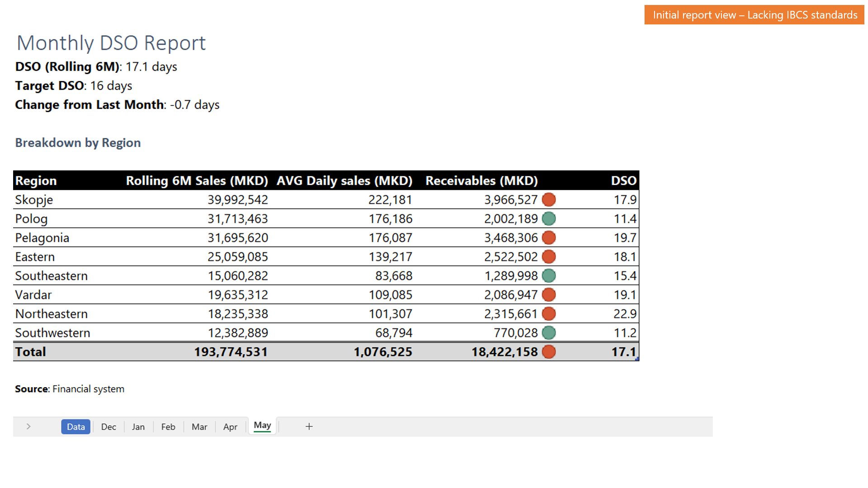Click the red indicator in Northeastern row
The width and height of the screenshot is (868, 488).
[x=549, y=313]
